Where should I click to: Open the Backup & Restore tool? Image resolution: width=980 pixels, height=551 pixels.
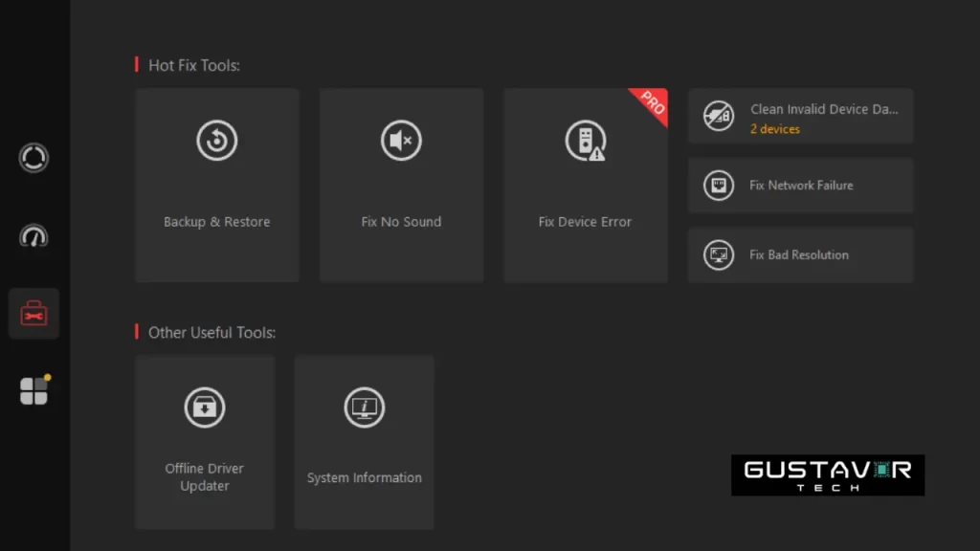216,182
